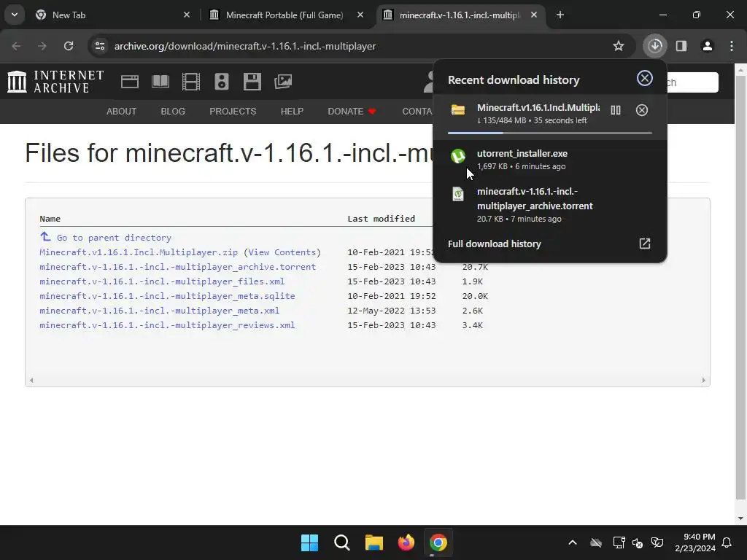The height and width of the screenshot is (560, 747).
Task: Open the Windows Start menu
Action: point(309,542)
